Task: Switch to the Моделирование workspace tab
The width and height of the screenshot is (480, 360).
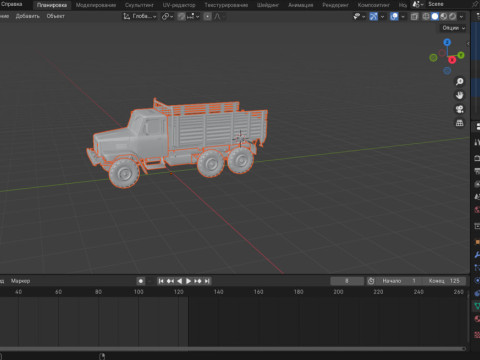Action: (x=96, y=5)
